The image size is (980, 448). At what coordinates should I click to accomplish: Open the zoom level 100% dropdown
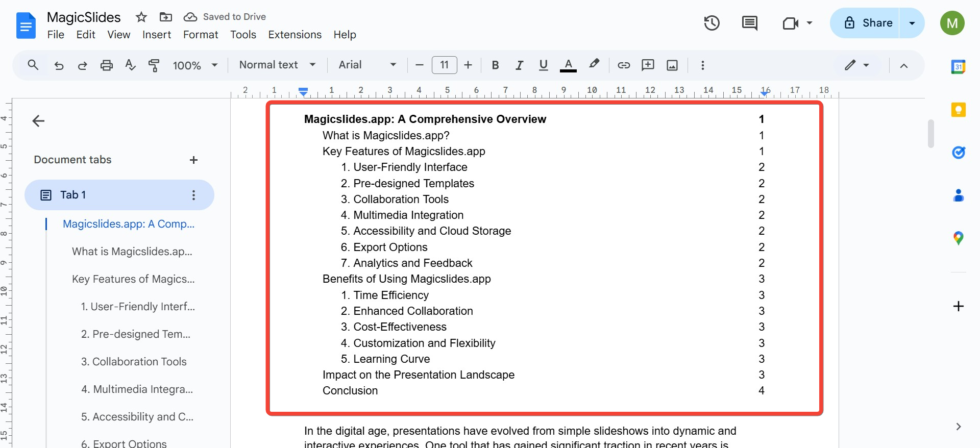coord(195,65)
